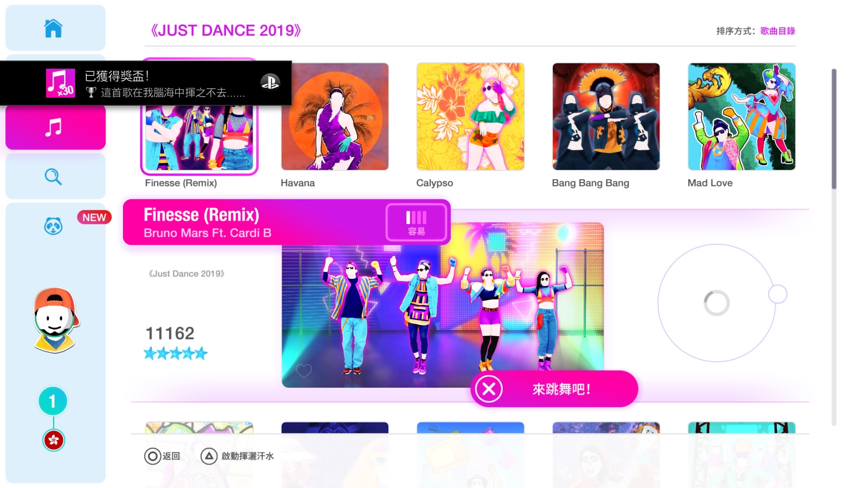Click the Hong Kong flag icon
Image resolution: width=868 pixels, height=488 pixels.
coord(54,440)
